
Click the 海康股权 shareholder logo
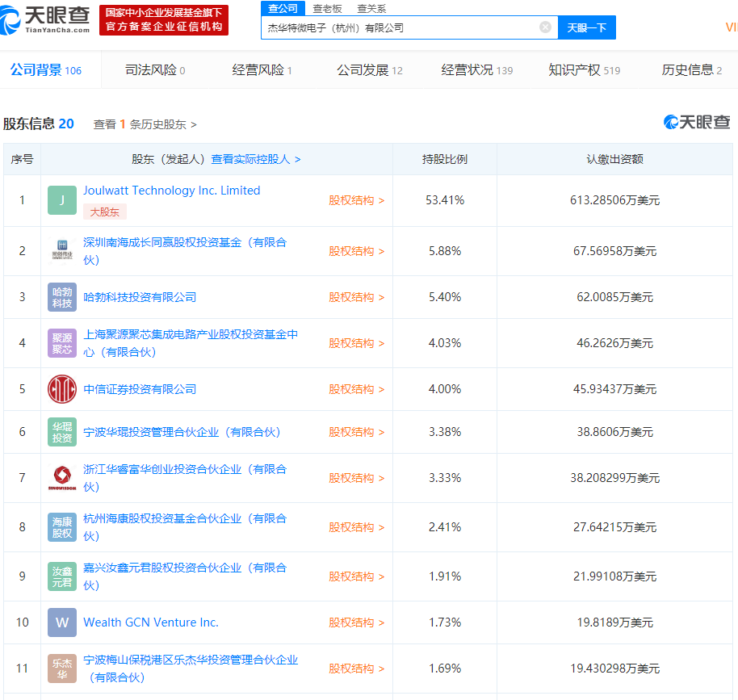[x=62, y=527]
